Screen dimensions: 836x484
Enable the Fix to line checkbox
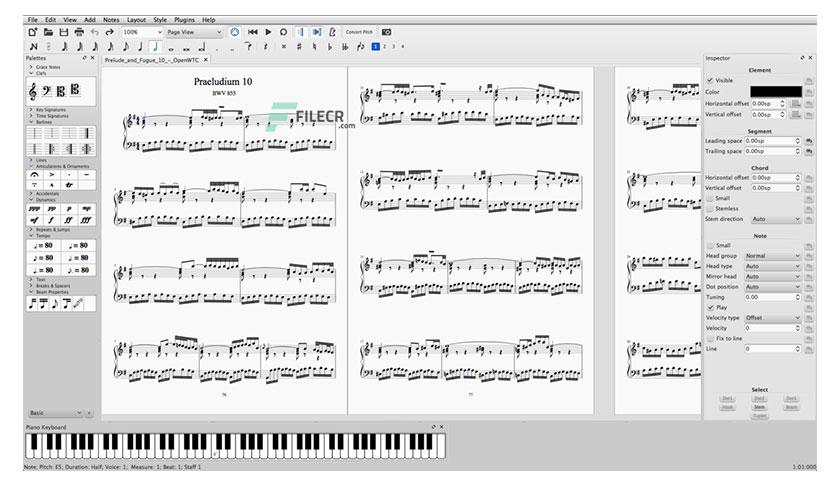pyautogui.click(x=710, y=338)
